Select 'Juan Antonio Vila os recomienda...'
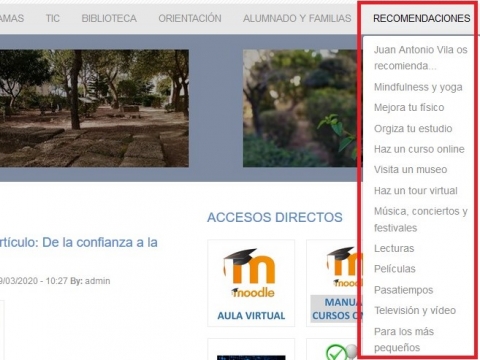The width and height of the screenshot is (480, 360). tap(421, 58)
